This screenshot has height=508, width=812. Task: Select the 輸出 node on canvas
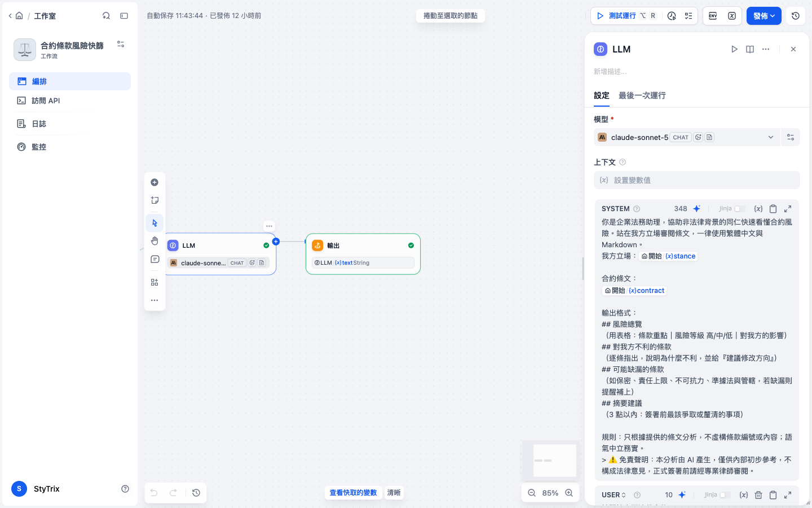[x=363, y=254]
